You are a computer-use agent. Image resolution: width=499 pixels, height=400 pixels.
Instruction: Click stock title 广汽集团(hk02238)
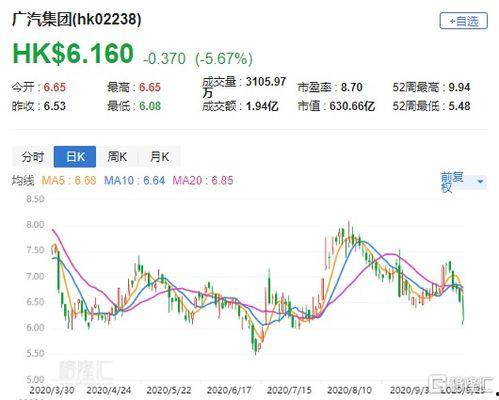point(76,19)
